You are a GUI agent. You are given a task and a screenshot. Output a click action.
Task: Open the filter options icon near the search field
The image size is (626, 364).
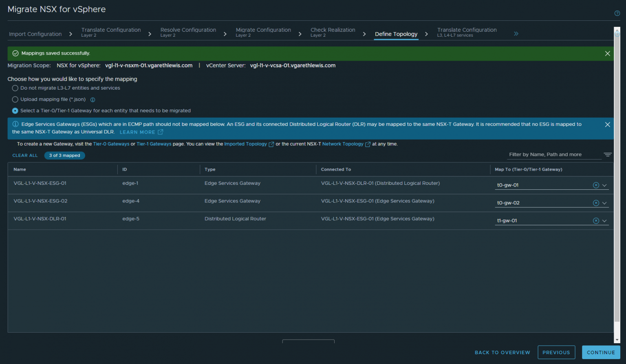(608, 154)
